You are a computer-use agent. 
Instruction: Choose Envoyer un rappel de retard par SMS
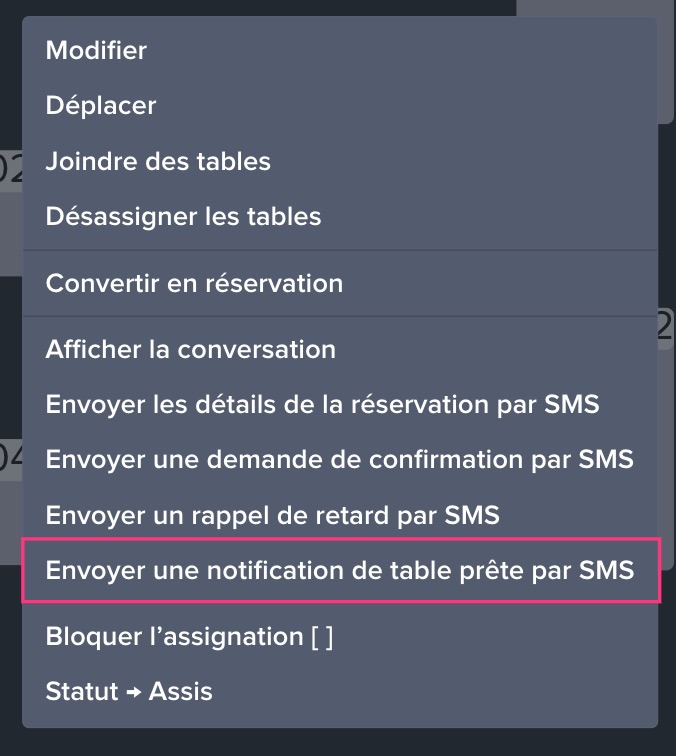(272, 516)
